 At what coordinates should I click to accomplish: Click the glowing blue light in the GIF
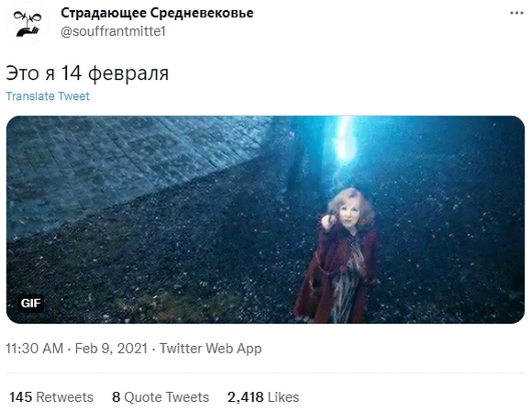pyautogui.click(x=343, y=140)
